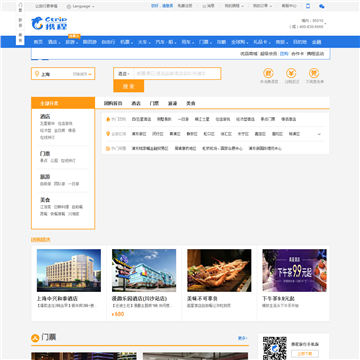
Task: Click the orange yen refund badge icon
Action: tap(291, 73)
